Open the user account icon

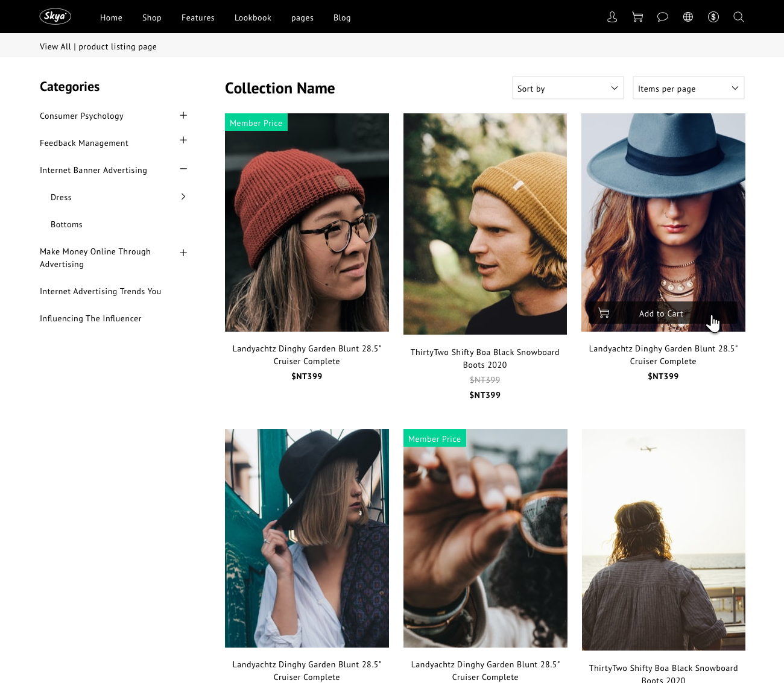coord(612,17)
